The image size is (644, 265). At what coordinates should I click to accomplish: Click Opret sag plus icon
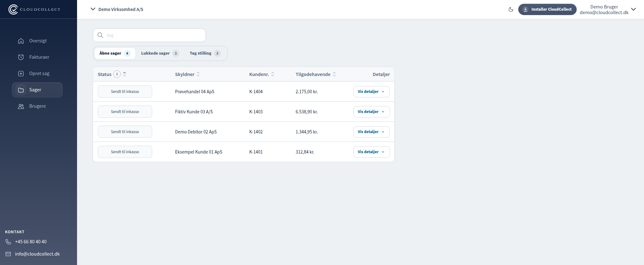point(21,73)
